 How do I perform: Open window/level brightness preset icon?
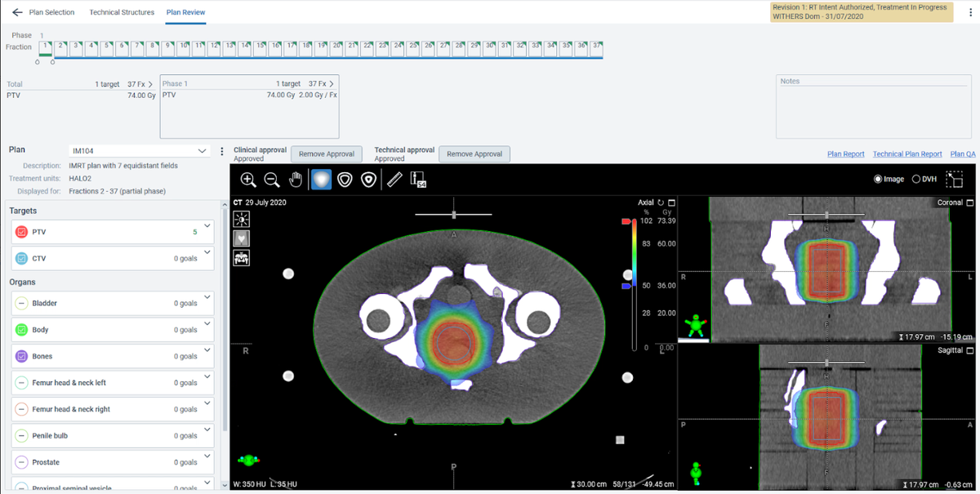click(x=241, y=218)
